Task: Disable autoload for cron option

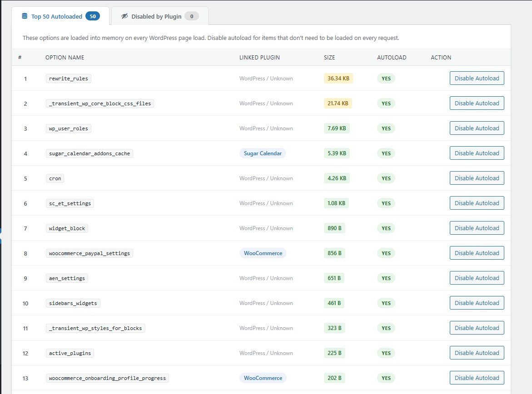Action: (x=477, y=178)
